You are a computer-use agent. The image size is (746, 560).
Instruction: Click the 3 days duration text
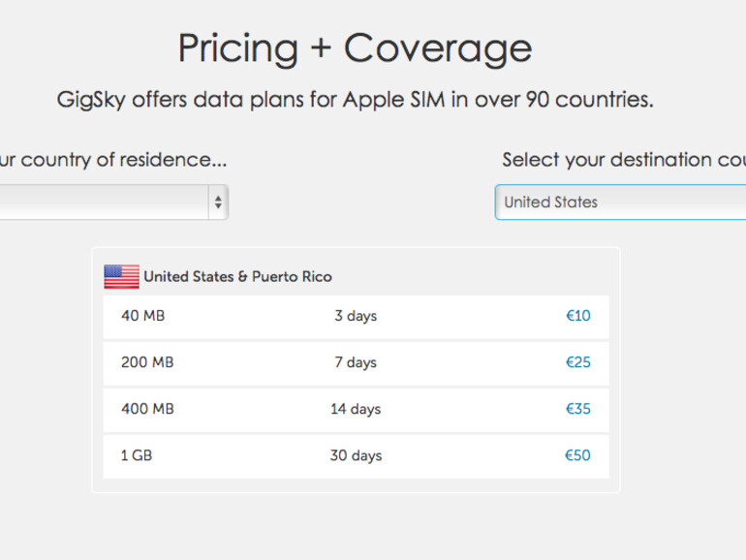click(x=356, y=316)
